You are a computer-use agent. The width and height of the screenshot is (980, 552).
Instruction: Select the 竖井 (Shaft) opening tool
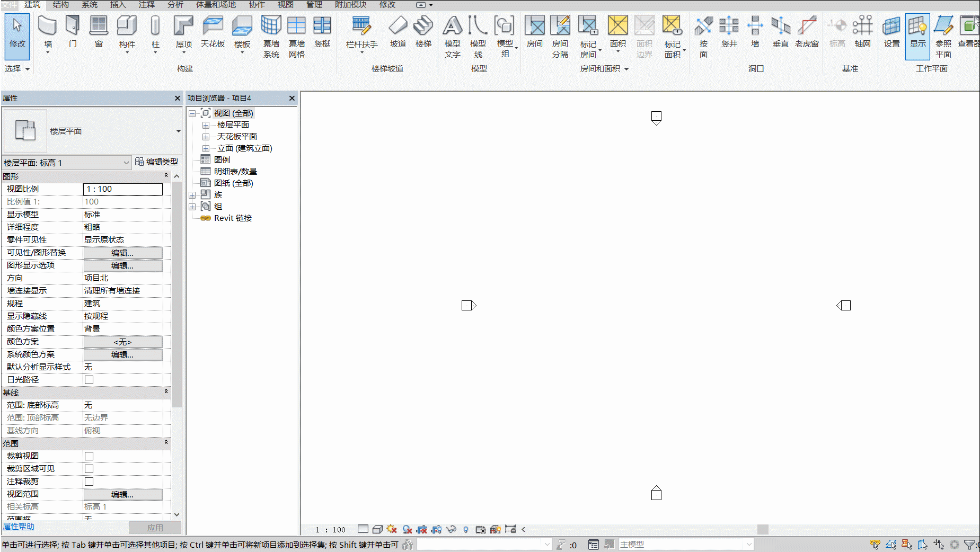pos(729,32)
